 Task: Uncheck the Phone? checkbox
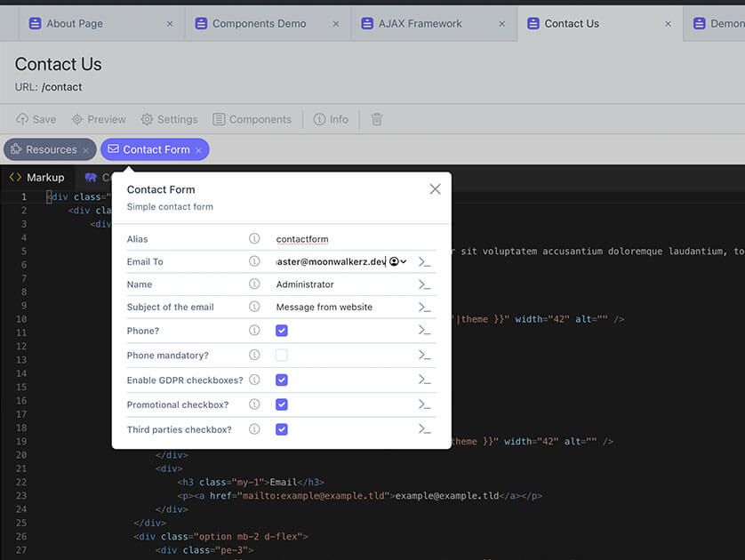click(281, 331)
